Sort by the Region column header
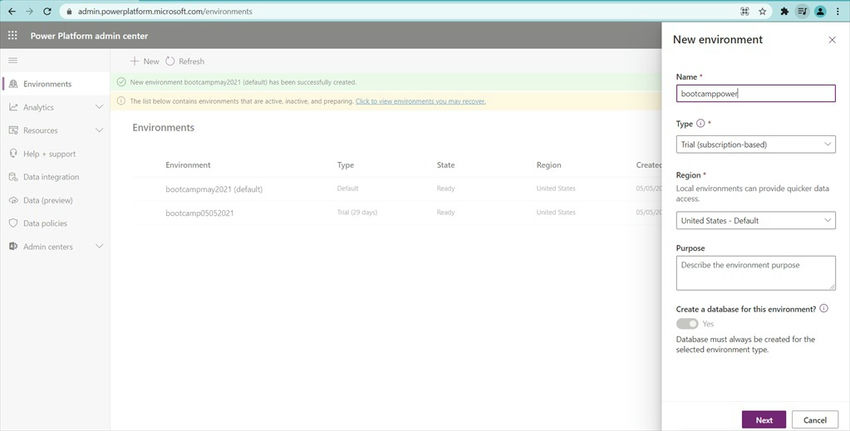Image resolution: width=850 pixels, height=431 pixels. pos(549,165)
